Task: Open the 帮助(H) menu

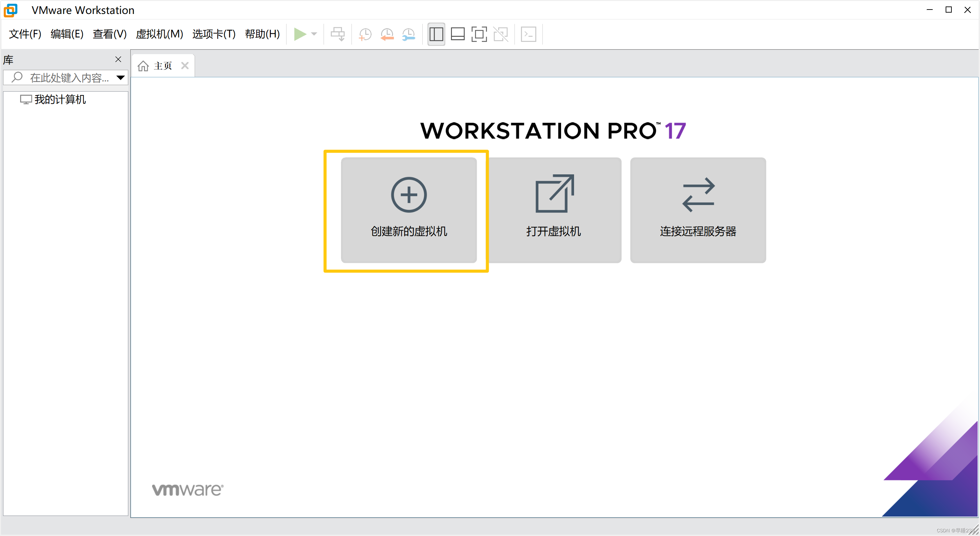Action: [262, 34]
